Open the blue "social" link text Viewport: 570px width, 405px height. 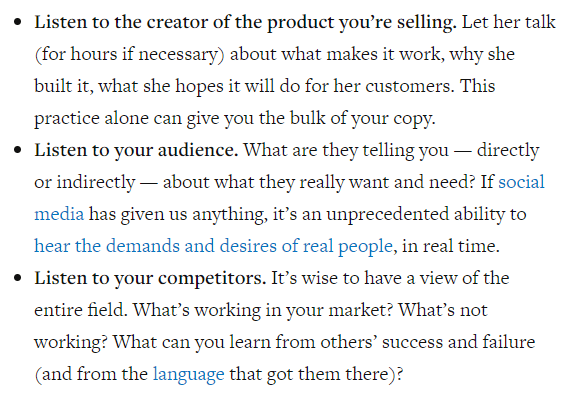point(521,182)
